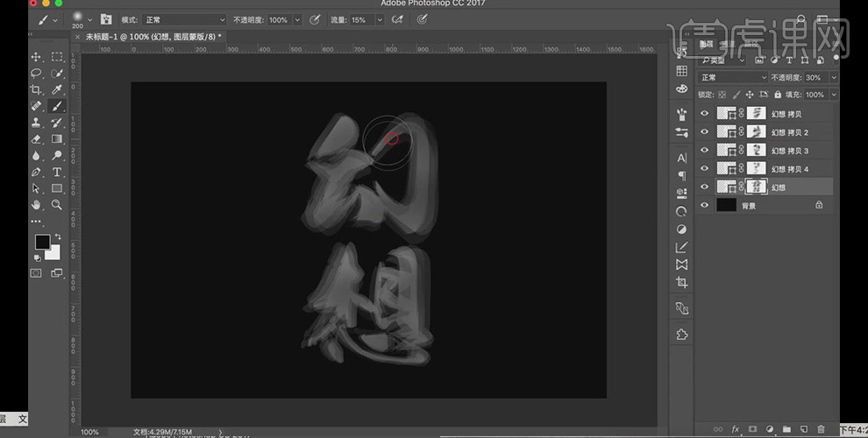Select the Eyedropper tool

pyautogui.click(x=57, y=89)
